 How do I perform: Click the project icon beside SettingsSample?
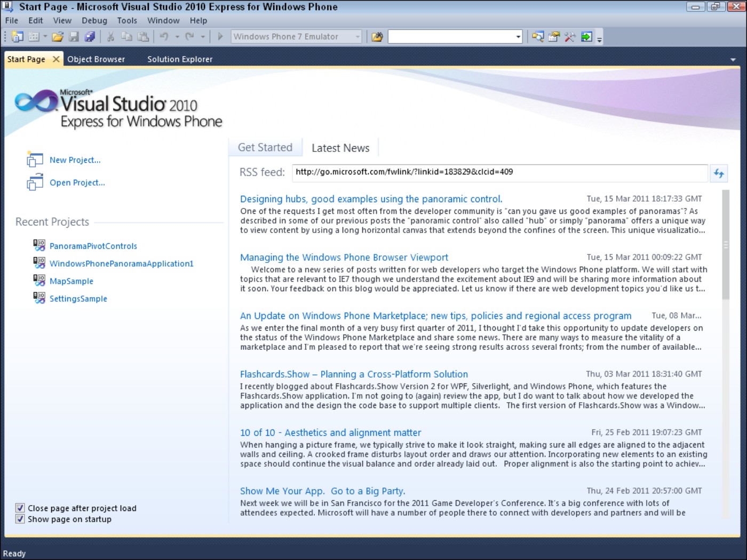39,298
